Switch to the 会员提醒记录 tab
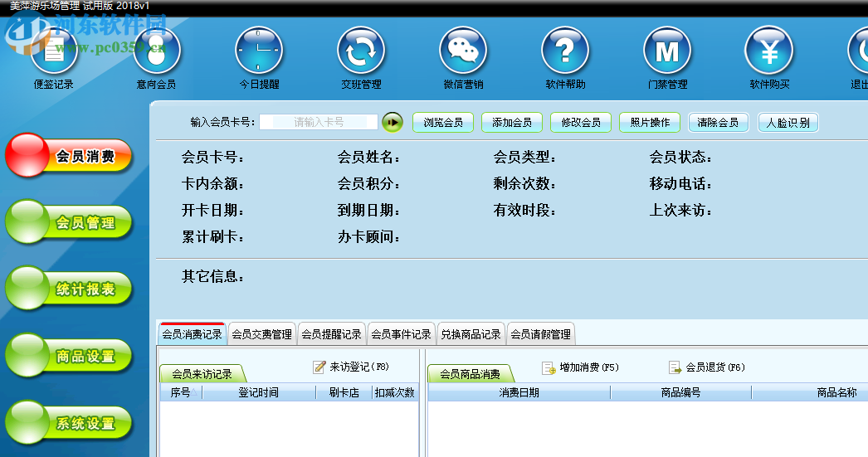This screenshot has height=457, width=868. tap(332, 334)
